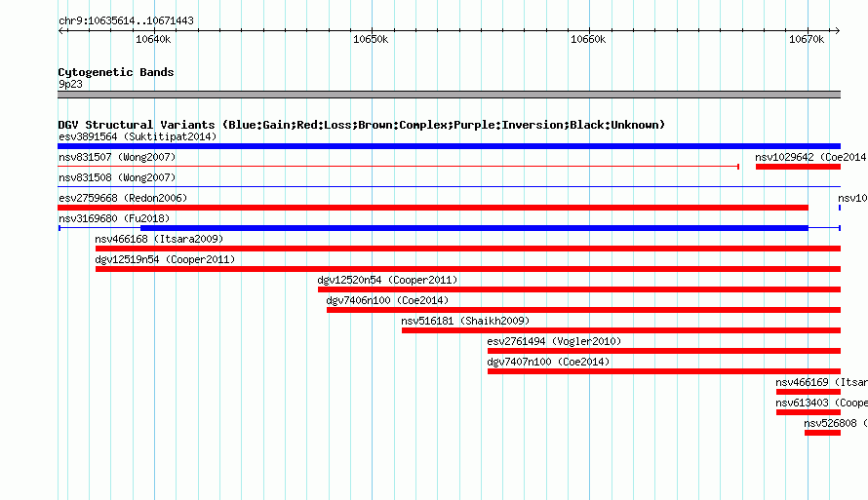Click nsv3169680 (Fu2018) variant label
This screenshot has height=500, width=868.
114,218
